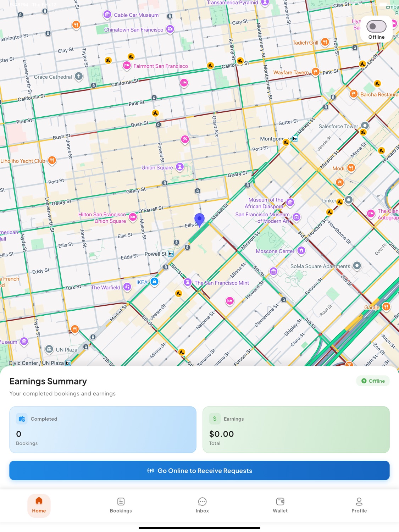This screenshot has width=399, height=532.
Task: Tap The San Francisco Mint marker
Action: [188, 282]
